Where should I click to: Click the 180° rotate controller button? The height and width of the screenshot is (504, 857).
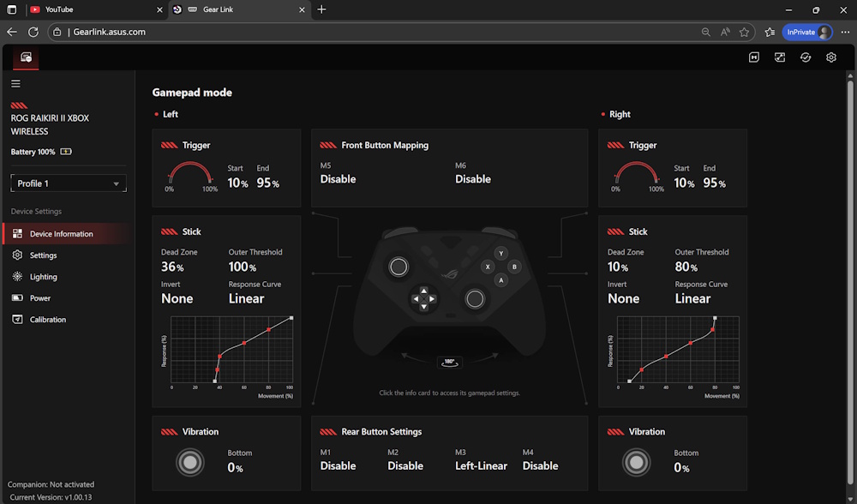449,363
